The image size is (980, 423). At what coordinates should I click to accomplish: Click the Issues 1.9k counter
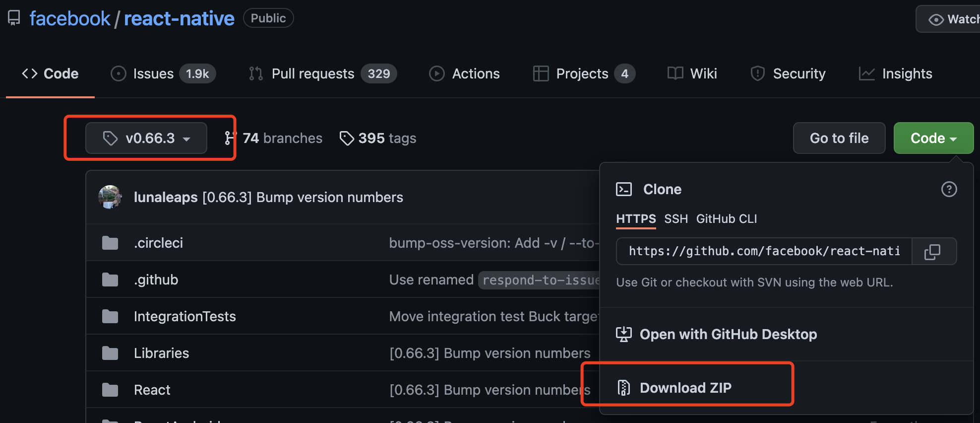[x=197, y=73]
